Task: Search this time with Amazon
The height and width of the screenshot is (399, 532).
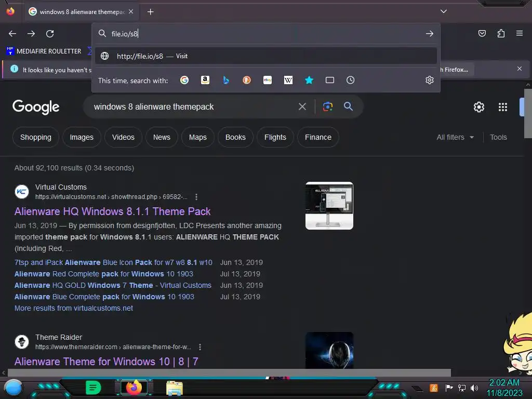Action: 205,80
